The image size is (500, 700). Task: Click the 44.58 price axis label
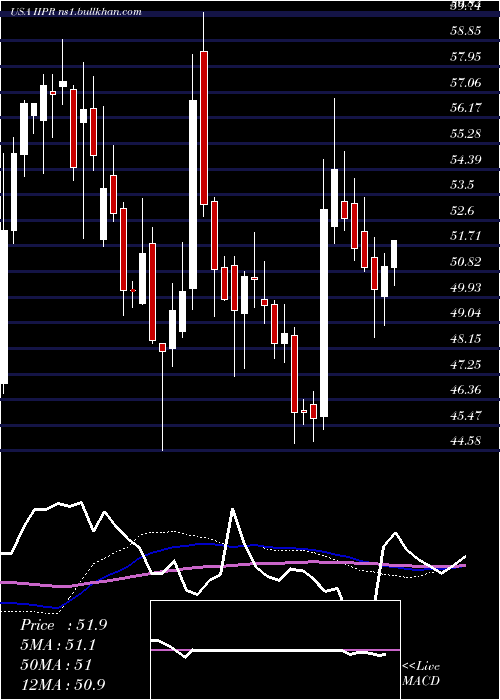click(467, 441)
